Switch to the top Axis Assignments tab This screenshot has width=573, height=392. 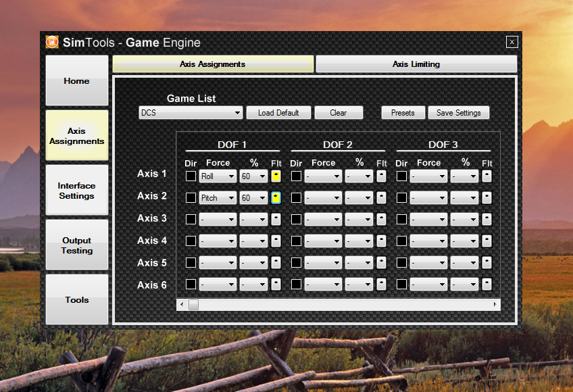click(x=213, y=64)
